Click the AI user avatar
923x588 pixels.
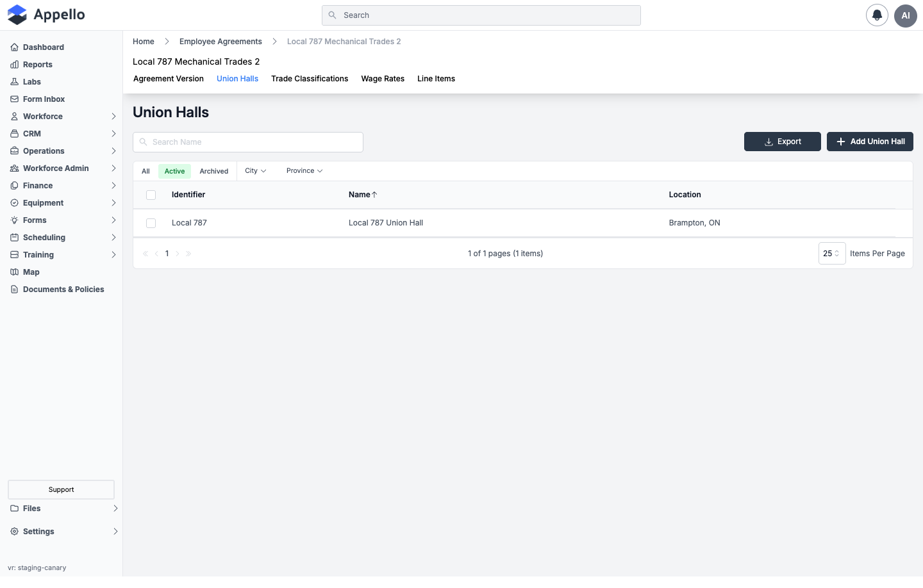(x=906, y=15)
